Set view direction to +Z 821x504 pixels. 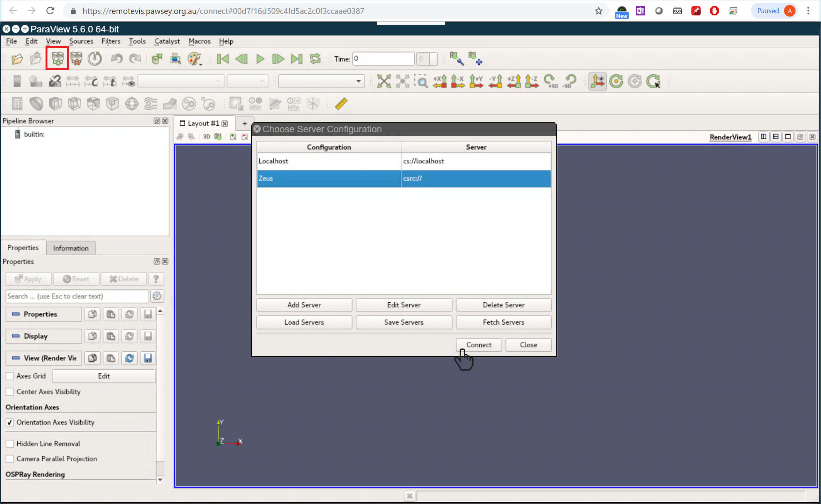(x=514, y=81)
